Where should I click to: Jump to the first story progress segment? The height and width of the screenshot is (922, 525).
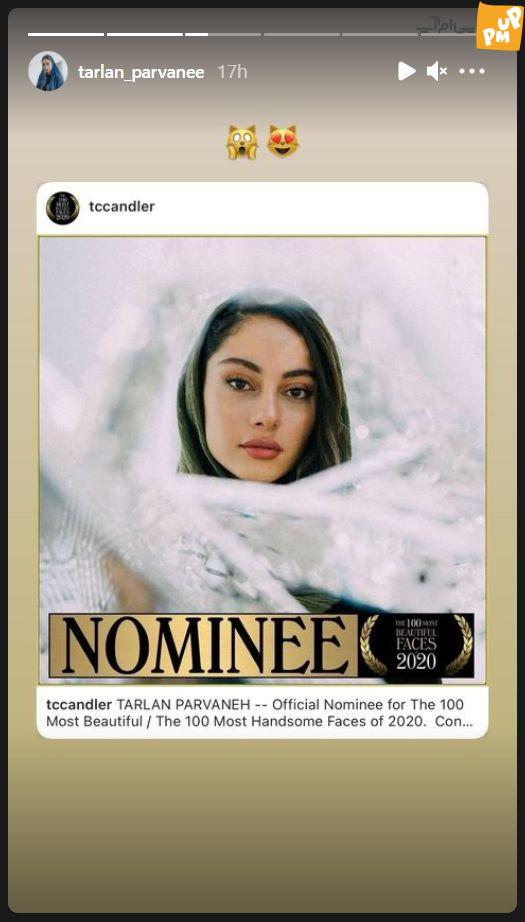coord(66,35)
